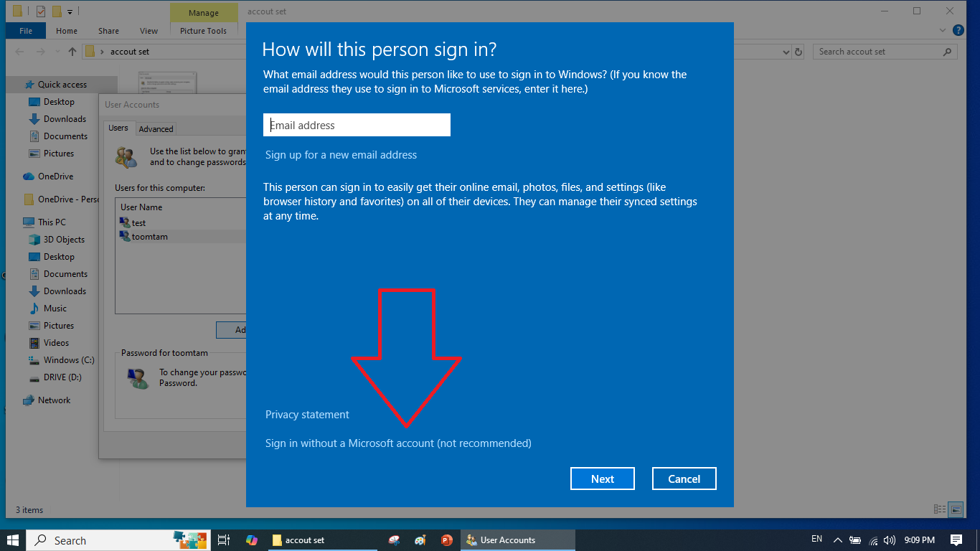Show hidden system tray icons
Viewport: 980px width, 551px height.
tap(837, 540)
